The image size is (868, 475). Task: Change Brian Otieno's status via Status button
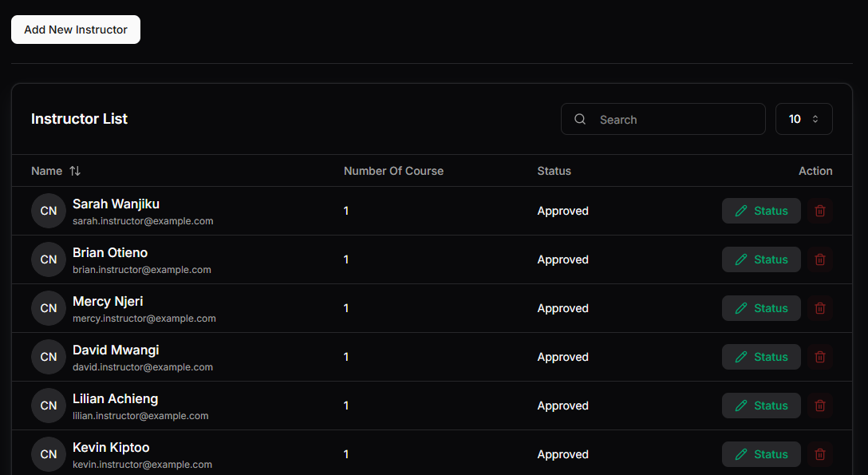761,259
